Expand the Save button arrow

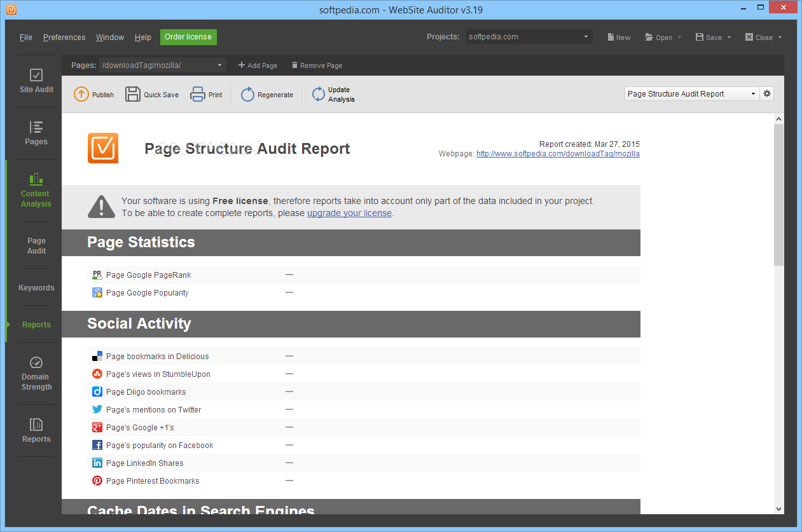click(x=729, y=37)
